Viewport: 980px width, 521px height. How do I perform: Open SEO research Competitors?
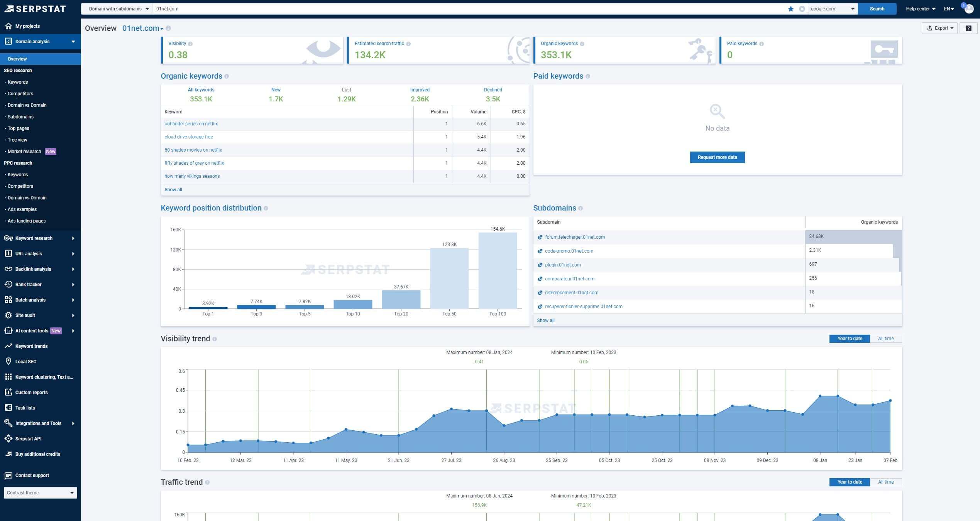pyautogui.click(x=20, y=94)
